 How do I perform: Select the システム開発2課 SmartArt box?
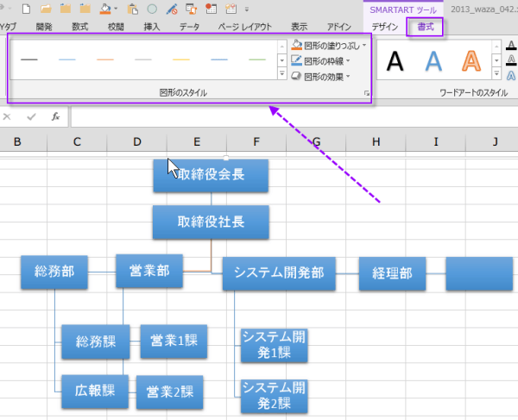pyautogui.click(x=275, y=396)
